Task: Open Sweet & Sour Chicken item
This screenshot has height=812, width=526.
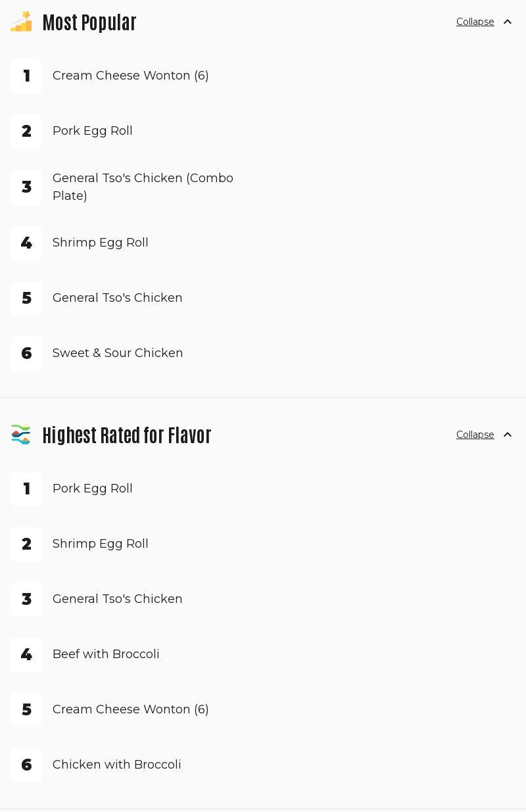Action: (118, 353)
